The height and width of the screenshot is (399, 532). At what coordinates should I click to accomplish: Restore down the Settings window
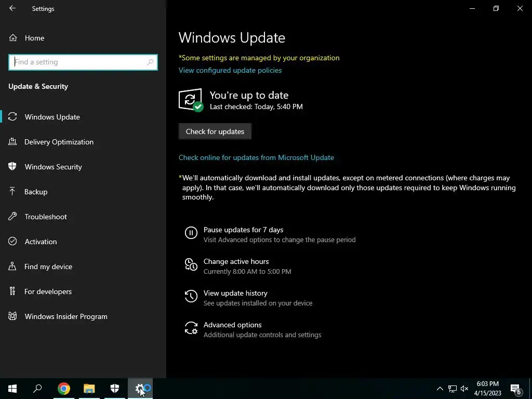[496, 8]
